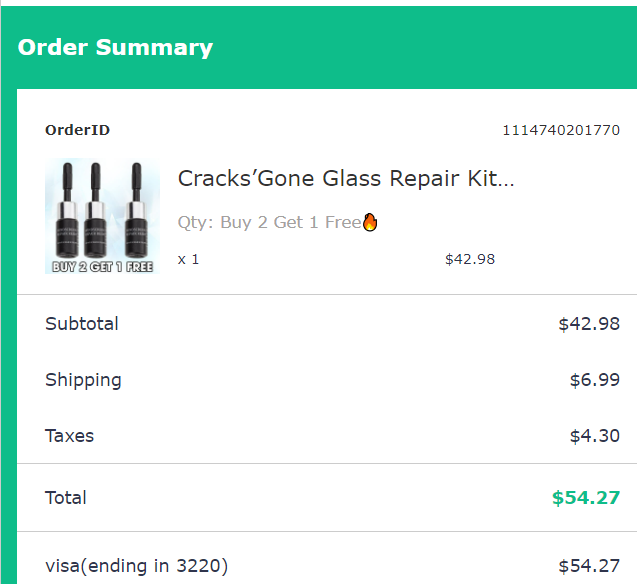
Task: Click the taxes amount $4.30
Action: pyautogui.click(x=594, y=435)
